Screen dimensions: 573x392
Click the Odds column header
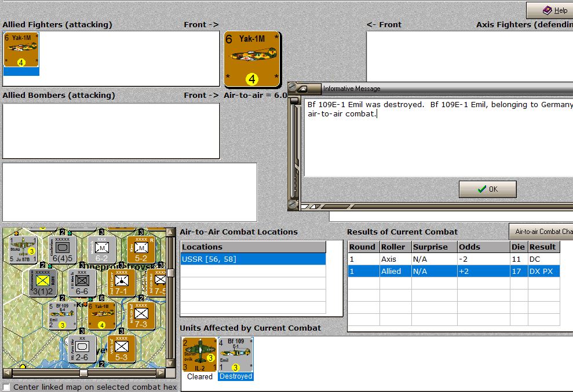483,247
